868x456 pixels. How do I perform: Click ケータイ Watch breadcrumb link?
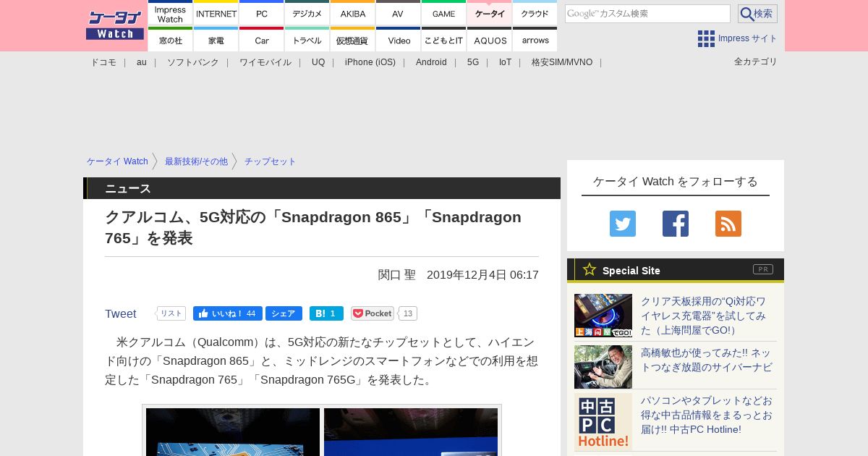click(117, 161)
